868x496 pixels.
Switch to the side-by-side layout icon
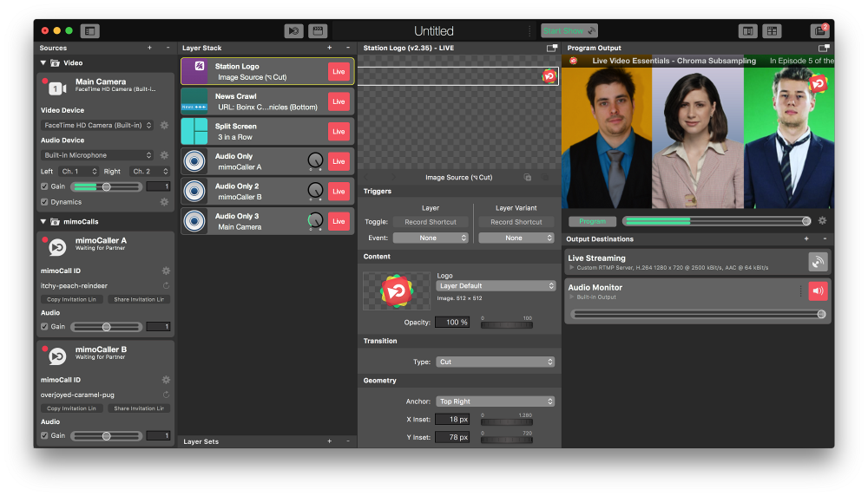pos(747,31)
